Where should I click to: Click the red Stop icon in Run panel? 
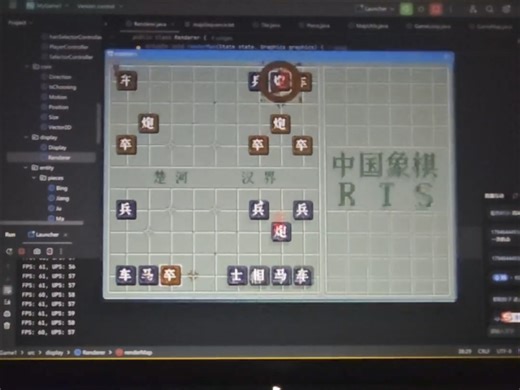click(x=22, y=251)
